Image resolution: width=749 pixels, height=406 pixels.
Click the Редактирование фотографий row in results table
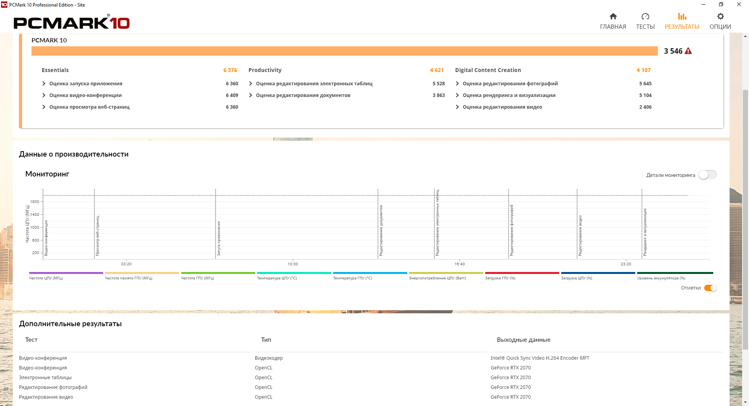click(x=53, y=387)
